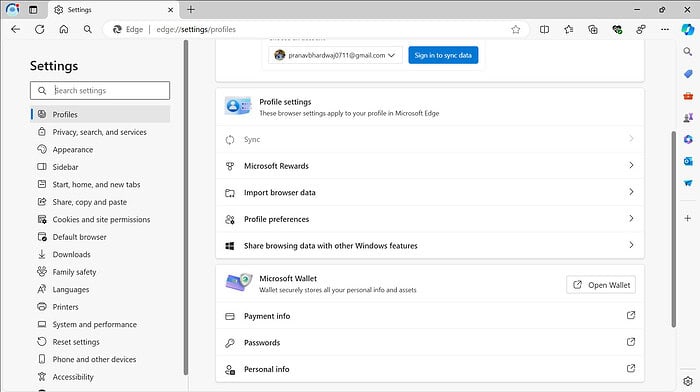The width and height of the screenshot is (700, 392).
Task: Open Import browser data row
Action: click(x=430, y=192)
